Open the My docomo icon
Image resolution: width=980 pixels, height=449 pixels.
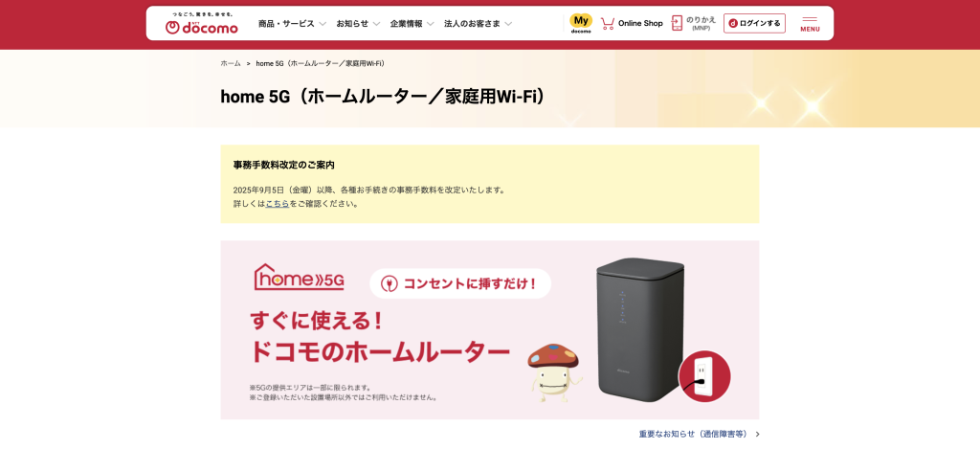(x=581, y=23)
